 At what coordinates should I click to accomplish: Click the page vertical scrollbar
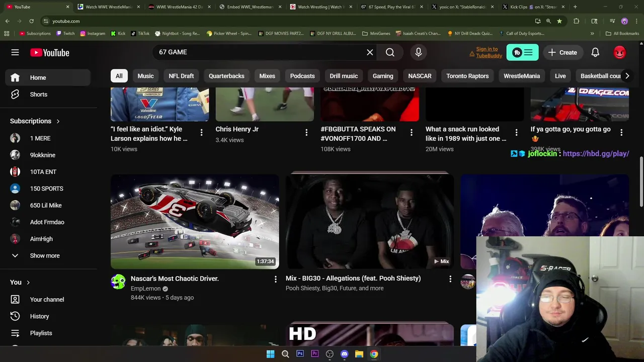pos(641,181)
